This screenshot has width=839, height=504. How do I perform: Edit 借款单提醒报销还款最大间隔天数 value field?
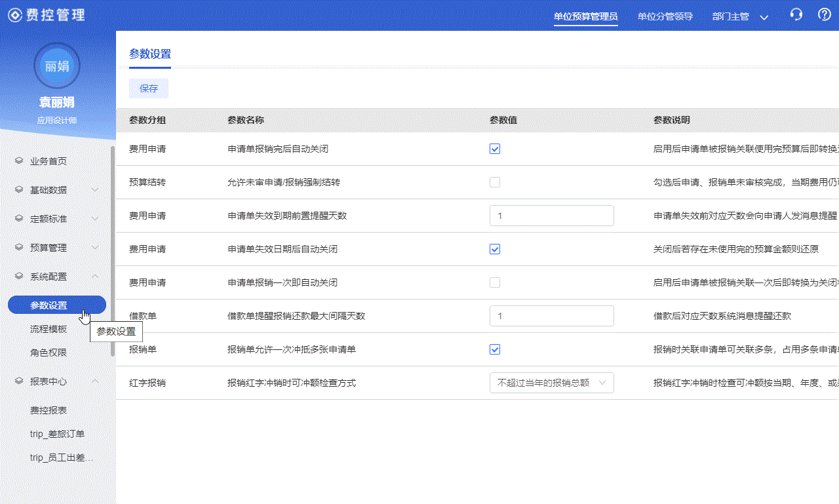pos(552,316)
